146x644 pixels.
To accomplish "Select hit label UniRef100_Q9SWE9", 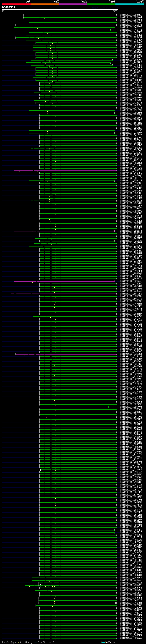I will coord(131,128).
